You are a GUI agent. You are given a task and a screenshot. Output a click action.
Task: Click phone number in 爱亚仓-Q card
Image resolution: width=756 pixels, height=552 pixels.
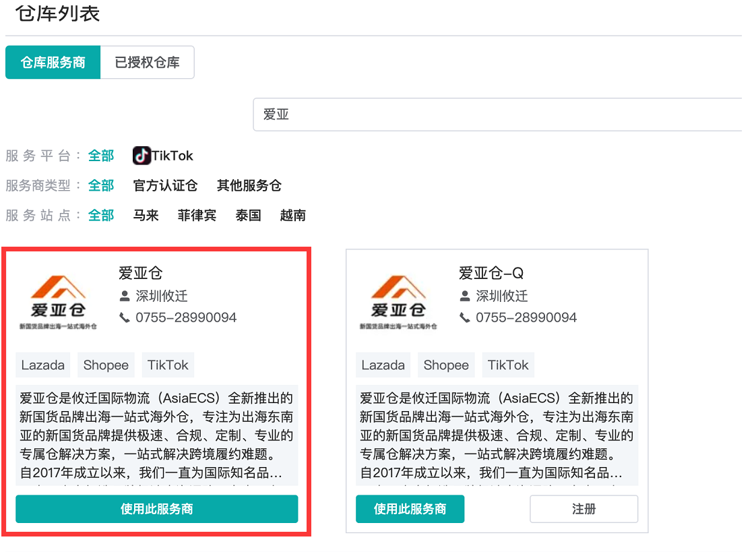point(526,317)
